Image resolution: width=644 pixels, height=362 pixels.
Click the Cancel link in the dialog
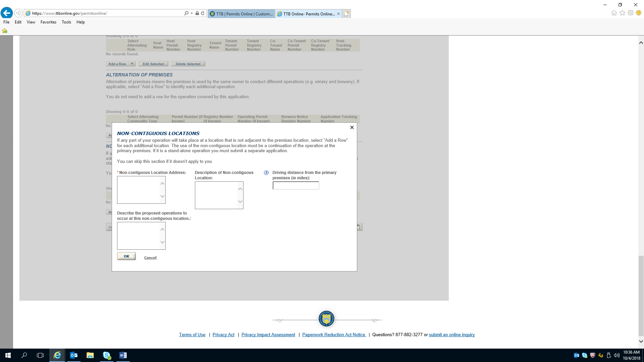(x=150, y=257)
